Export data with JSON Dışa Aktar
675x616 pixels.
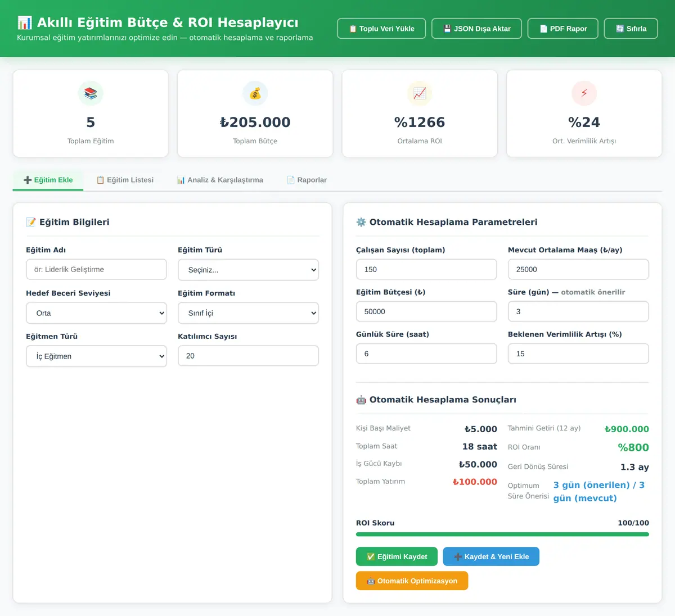(x=476, y=29)
